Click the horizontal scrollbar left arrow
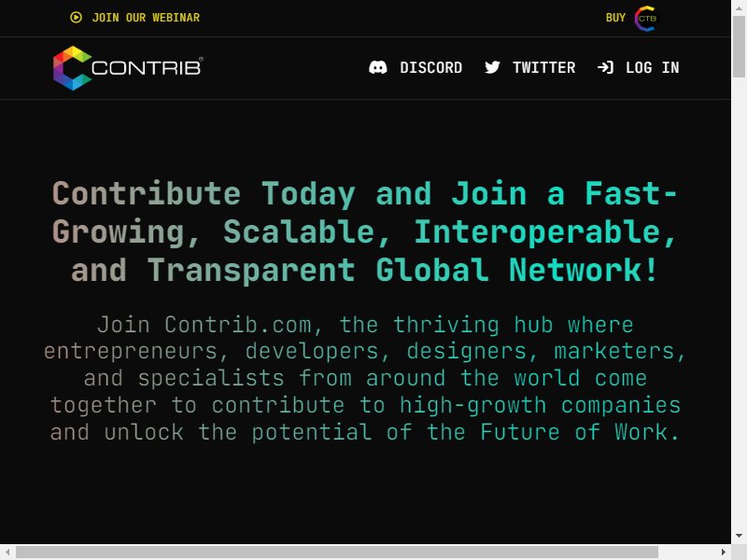Screen dimensions: 747x560 7,552
